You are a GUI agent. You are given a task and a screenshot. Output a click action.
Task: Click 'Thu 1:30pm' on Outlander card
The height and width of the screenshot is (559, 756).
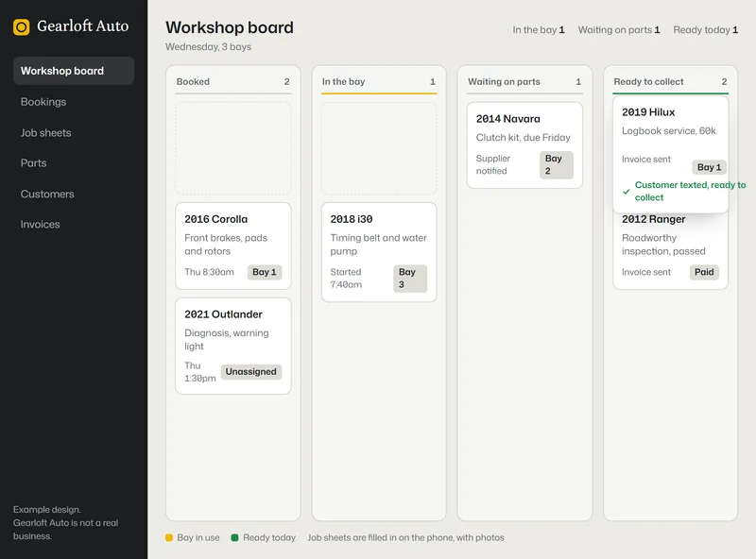pos(200,371)
